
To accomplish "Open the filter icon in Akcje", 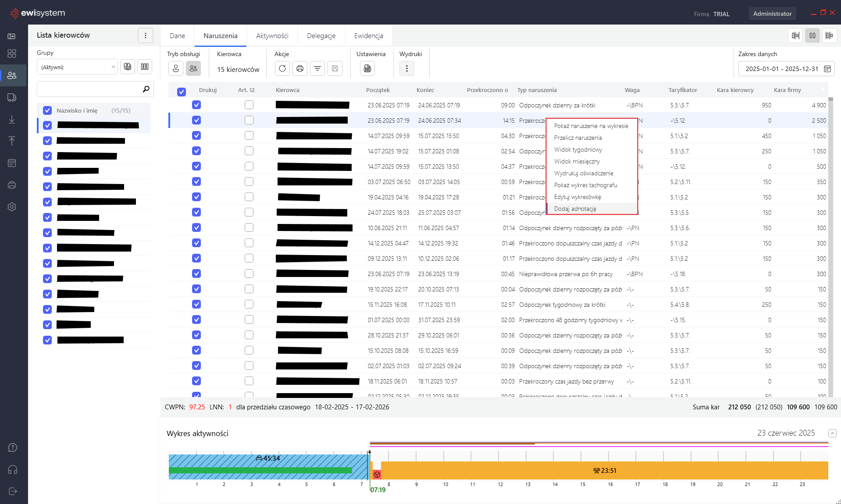I will [x=317, y=68].
